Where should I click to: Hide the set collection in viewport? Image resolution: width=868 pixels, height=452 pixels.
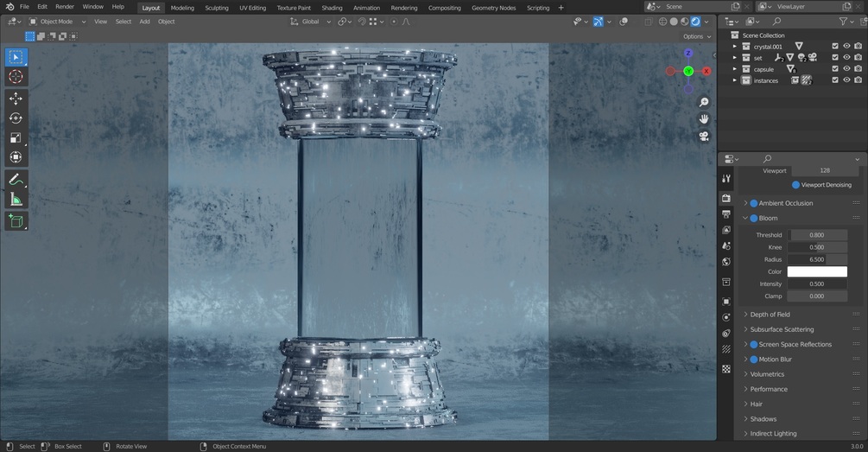tap(846, 58)
